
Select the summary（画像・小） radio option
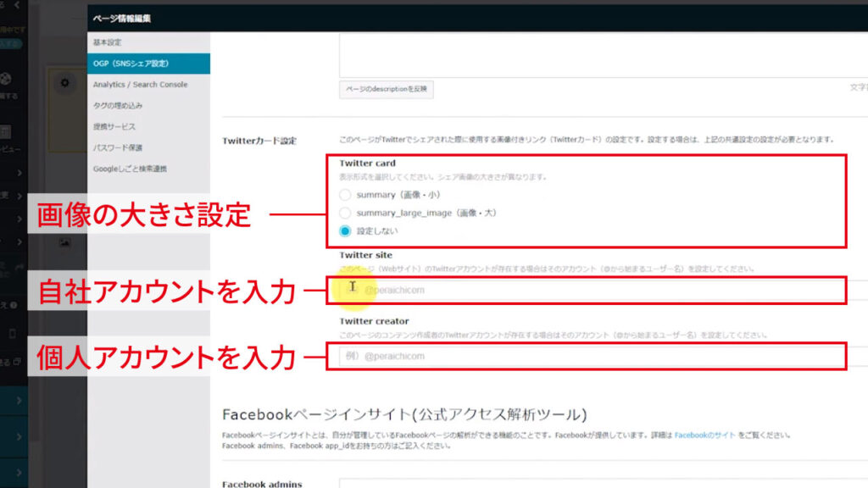[345, 195]
